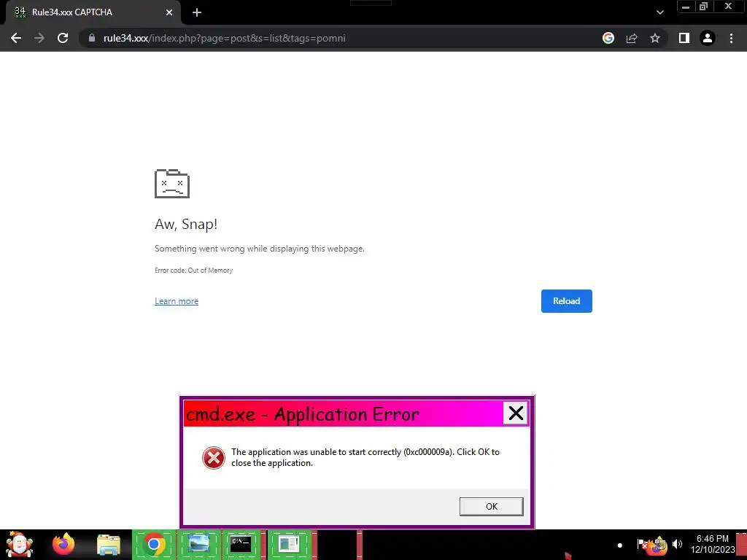Click the blue Reload button
Image resolution: width=747 pixels, height=560 pixels.
(566, 301)
